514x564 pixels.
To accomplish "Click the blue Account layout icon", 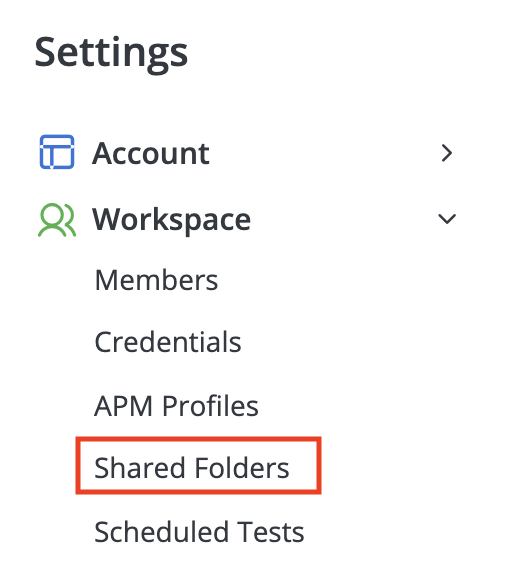I will pyautogui.click(x=57, y=152).
